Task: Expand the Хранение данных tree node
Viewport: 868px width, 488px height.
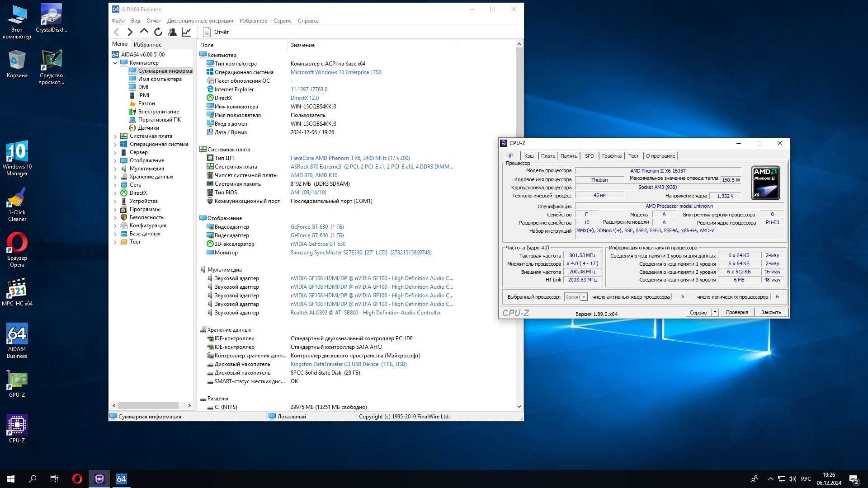Action: (115, 177)
